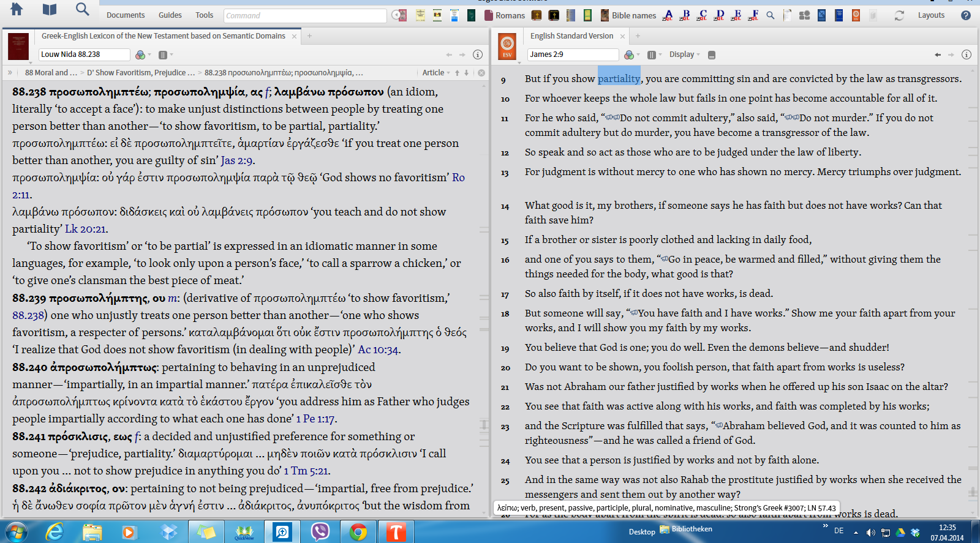Click the small magnifier shortcut after letter F
The width and height of the screenshot is (980, 543).
[771, 15]
